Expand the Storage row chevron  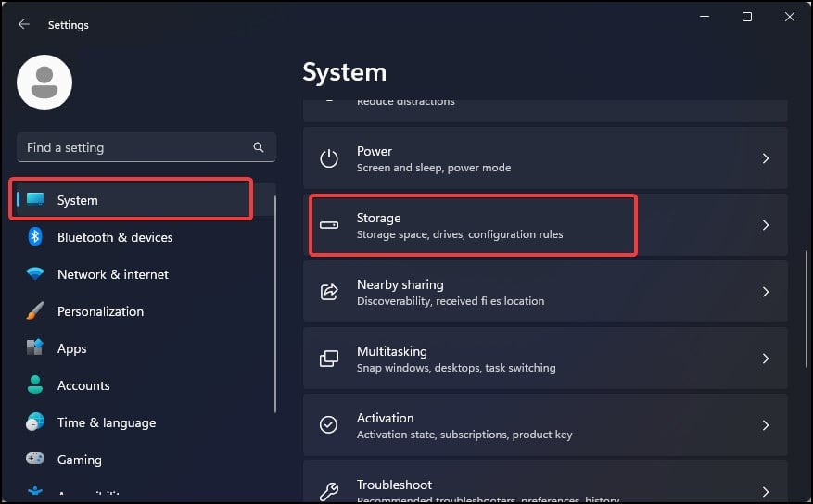[766, 225]
